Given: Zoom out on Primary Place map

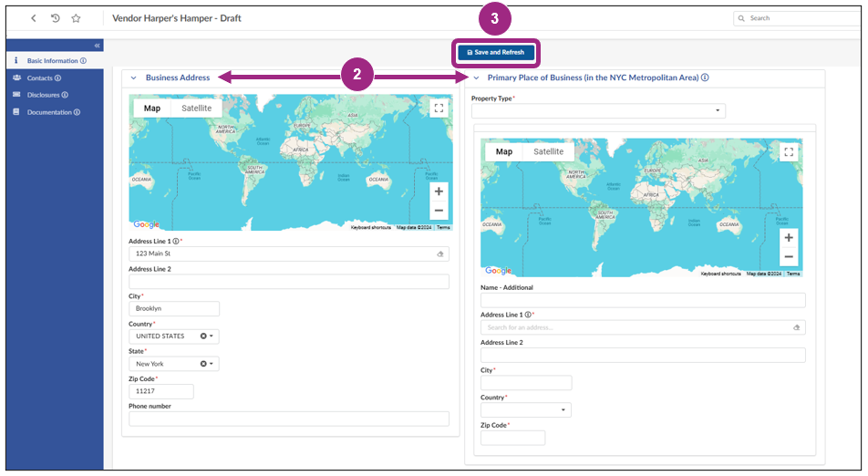Looking at the screenshot, I should (789, 257).
